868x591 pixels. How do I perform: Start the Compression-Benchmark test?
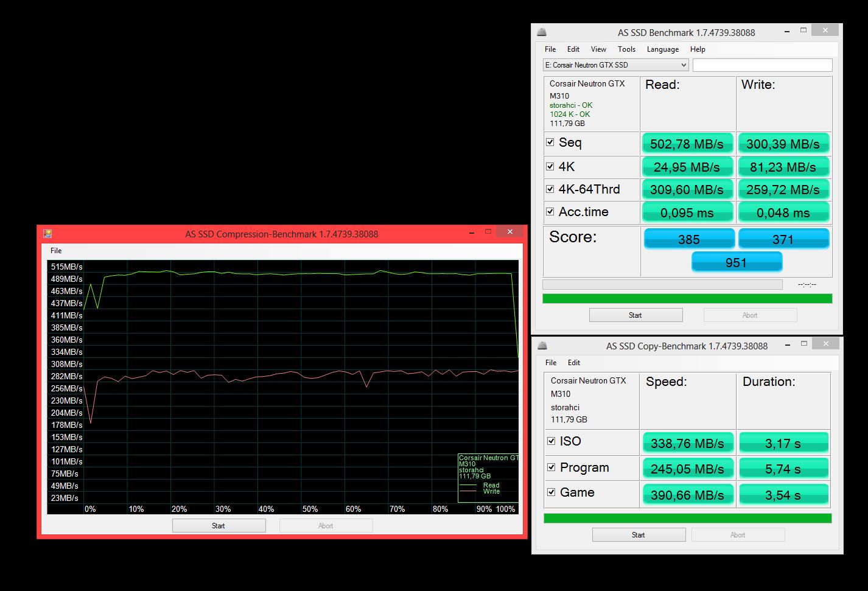pyautogui.click(x=219, y=525)
